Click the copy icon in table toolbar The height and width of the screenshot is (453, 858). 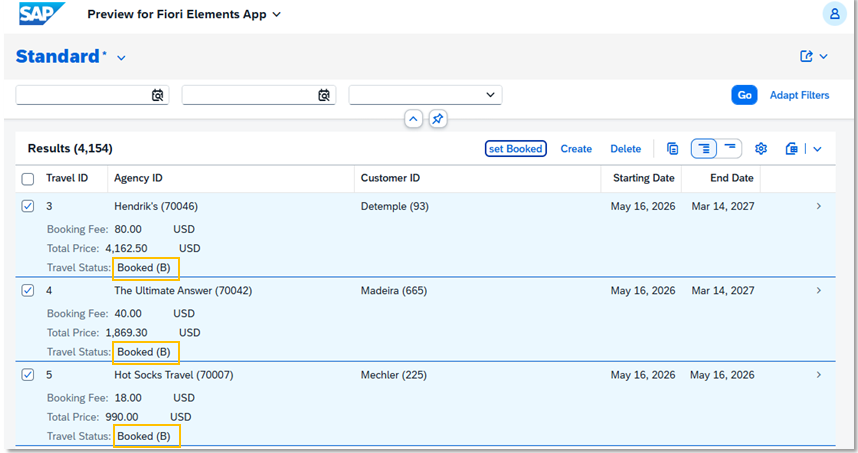click(x=673, y=148)
